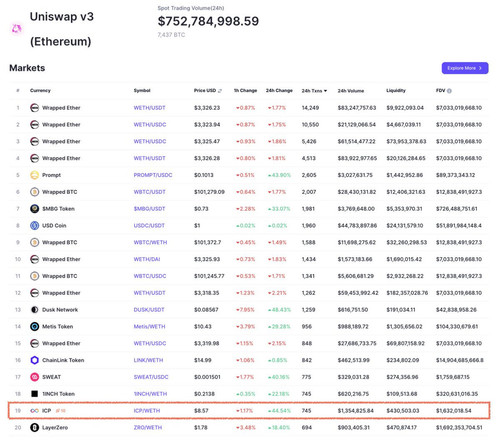Image resolution: width=500 pixels, height=443 pixels.
Task: Open the LINK/WETH pair link
Action: 148,360
